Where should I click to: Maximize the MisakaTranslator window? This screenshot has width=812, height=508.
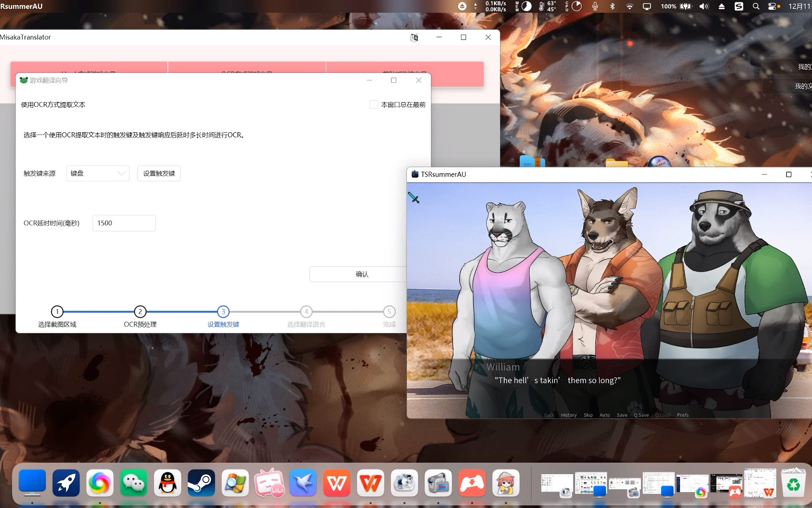point(463,38)
